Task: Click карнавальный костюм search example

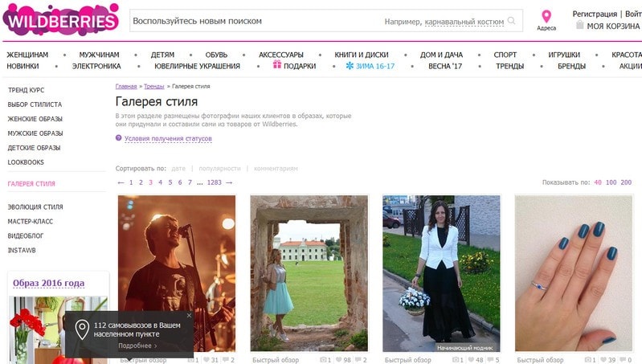Action: click(x=464, y=22)
